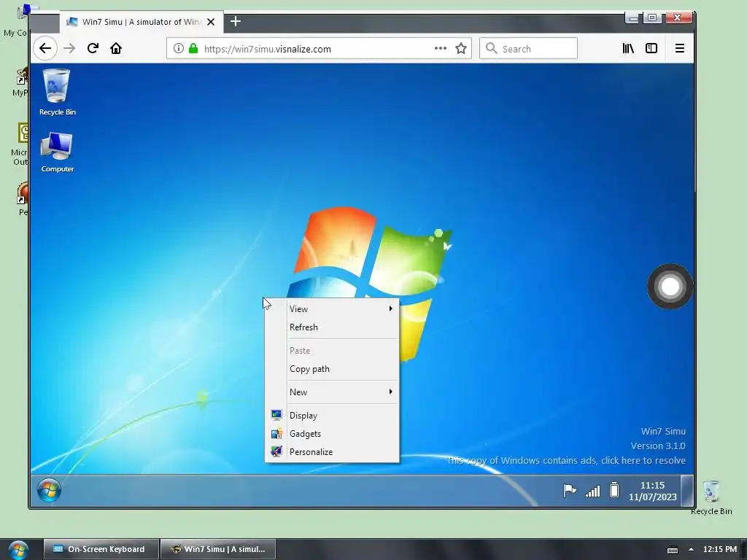Screen dimensions: 747x560
Task: Toggle the browser sidebar icon
Action: tap(651, 48)
